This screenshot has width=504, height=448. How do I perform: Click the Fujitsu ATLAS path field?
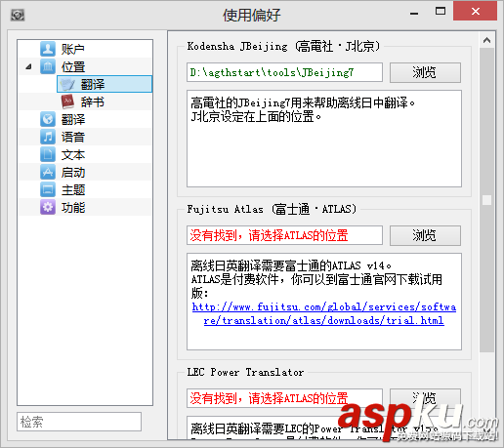pos(284,235)
